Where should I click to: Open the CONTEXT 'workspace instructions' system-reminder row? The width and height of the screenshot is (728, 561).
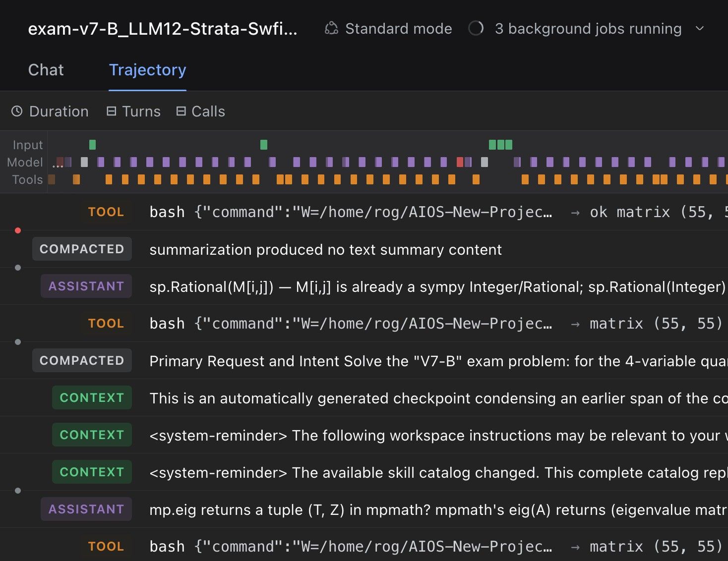coord(364,435)
